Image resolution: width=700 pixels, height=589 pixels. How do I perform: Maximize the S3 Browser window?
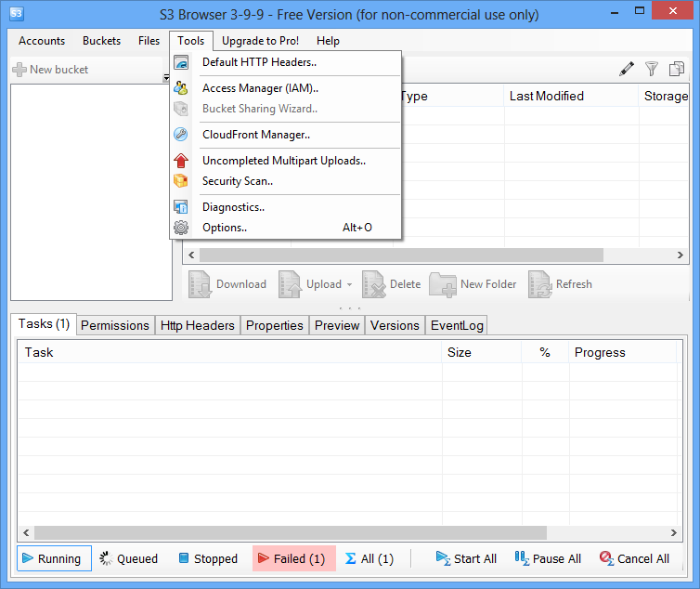point(640,10)
